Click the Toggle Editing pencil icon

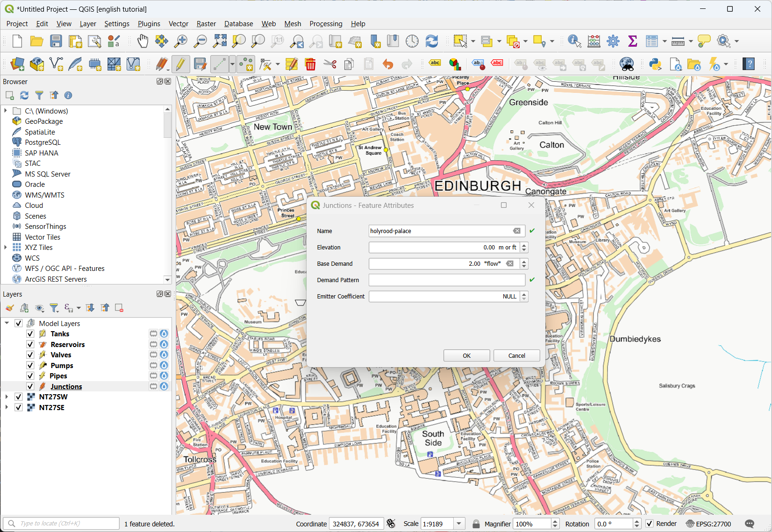pyautogui.click(x=180, y=64)
